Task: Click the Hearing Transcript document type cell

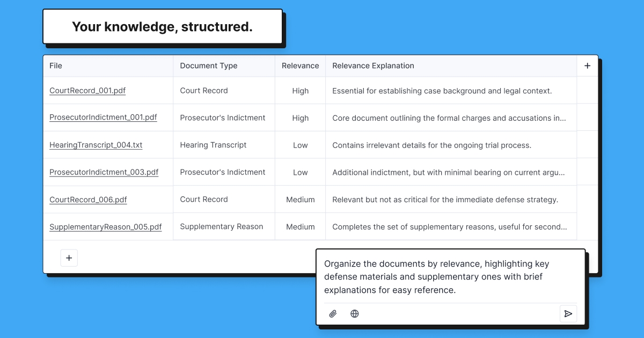Action: click(224, 145)
